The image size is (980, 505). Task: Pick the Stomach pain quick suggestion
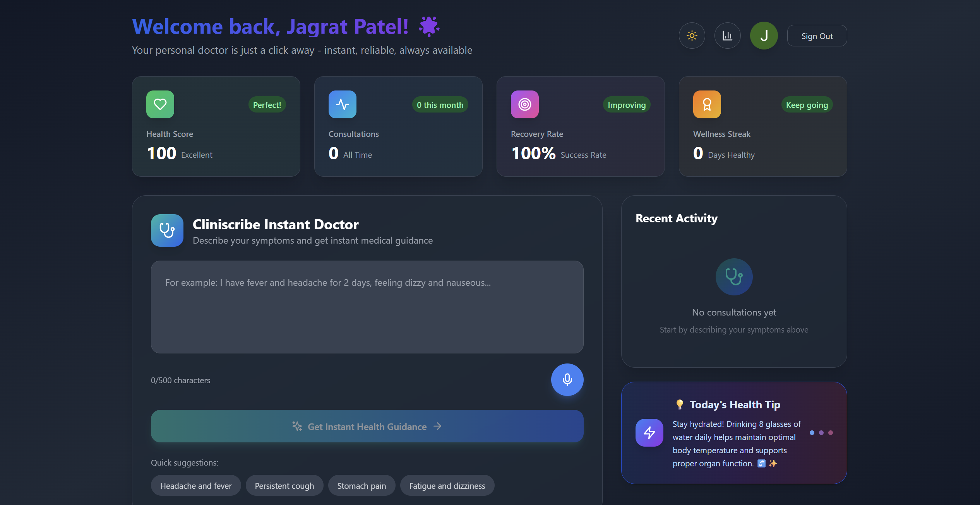[x=362, y=486]
